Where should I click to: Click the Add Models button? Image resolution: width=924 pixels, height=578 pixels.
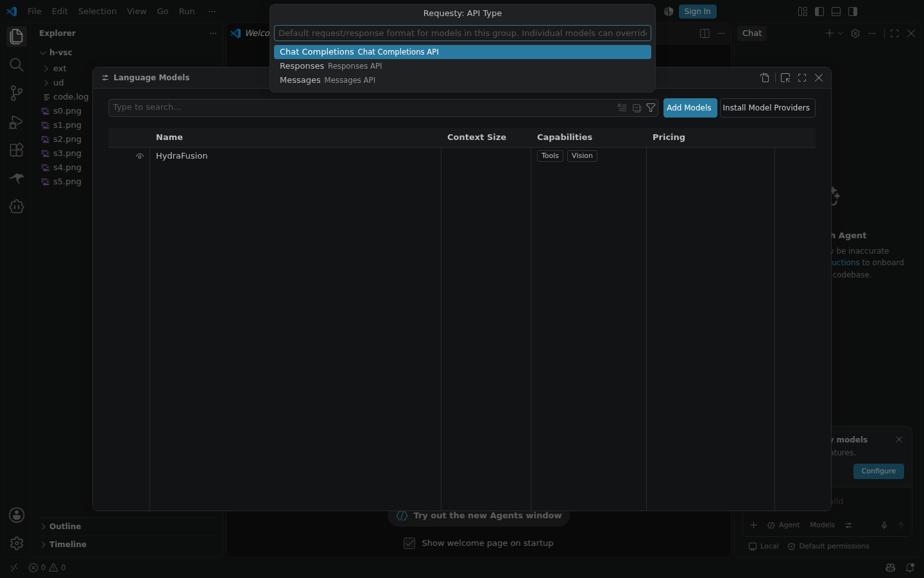click(x=689, y=108)
